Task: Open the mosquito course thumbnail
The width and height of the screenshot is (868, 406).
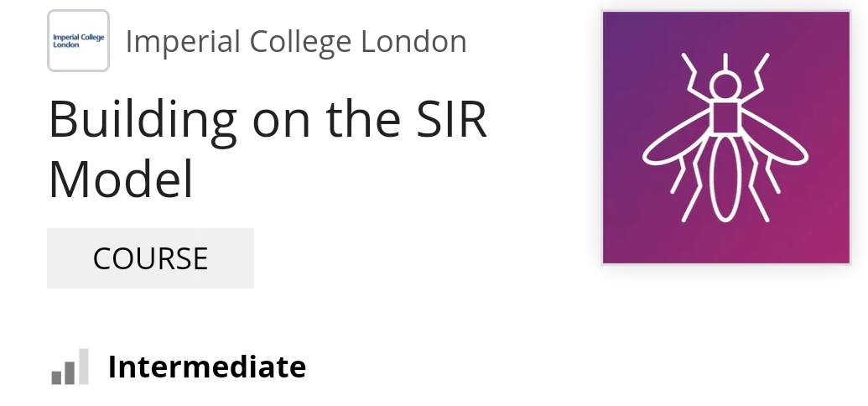Action: pos(725,138)
